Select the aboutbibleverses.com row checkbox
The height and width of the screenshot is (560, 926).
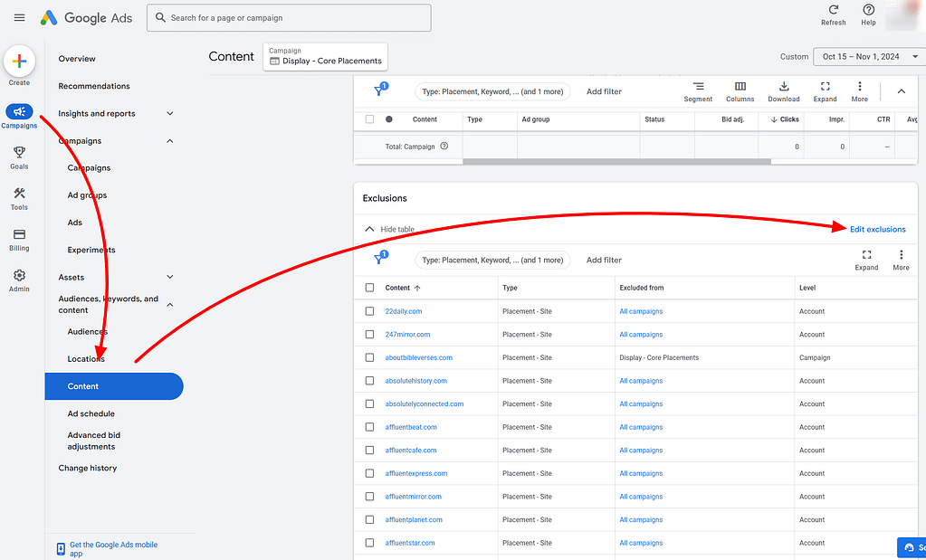[369, 357]
